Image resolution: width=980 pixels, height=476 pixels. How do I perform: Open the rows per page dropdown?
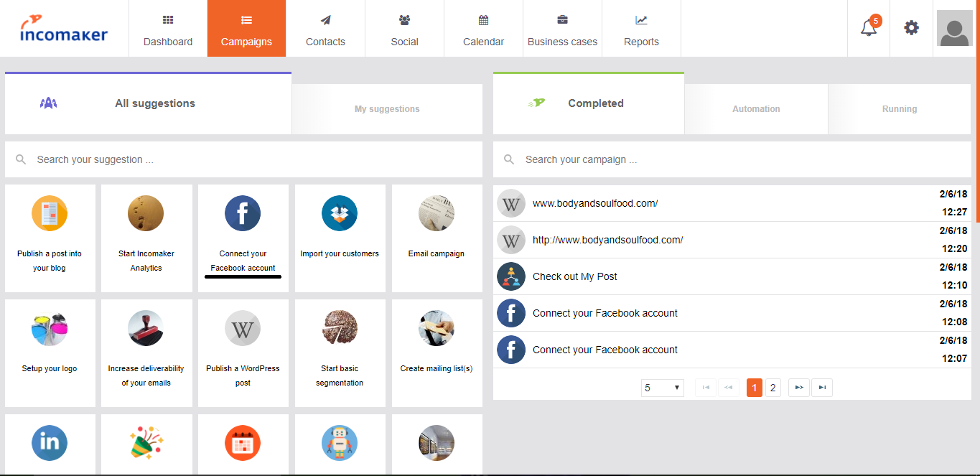(x=663, y=388)
